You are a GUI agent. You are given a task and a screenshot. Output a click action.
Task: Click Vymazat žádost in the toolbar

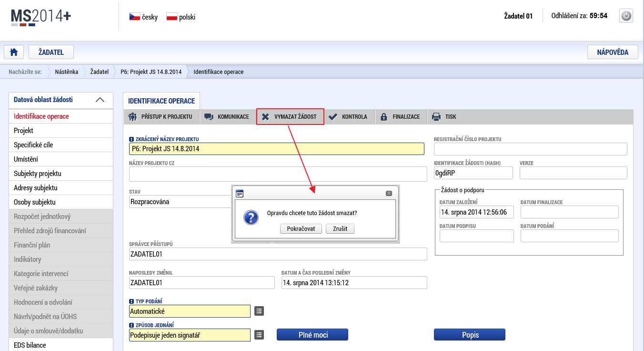[x=290, y=117]
